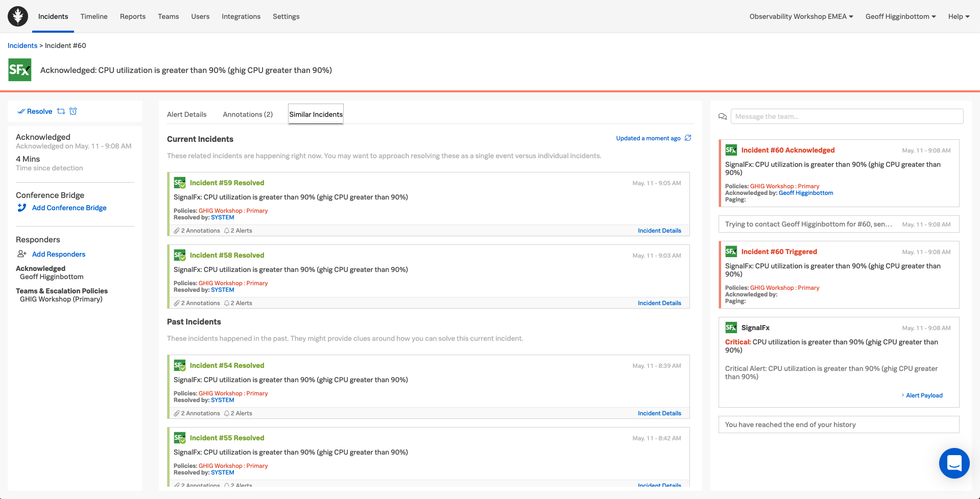Click the conference bridge phone icon

point(21,208)
